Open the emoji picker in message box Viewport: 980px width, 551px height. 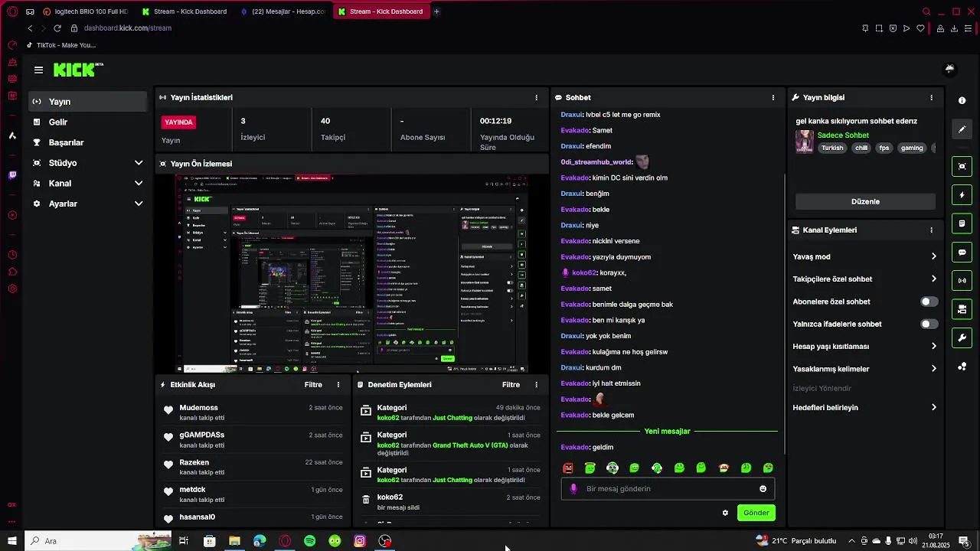[x=763, y=489]
